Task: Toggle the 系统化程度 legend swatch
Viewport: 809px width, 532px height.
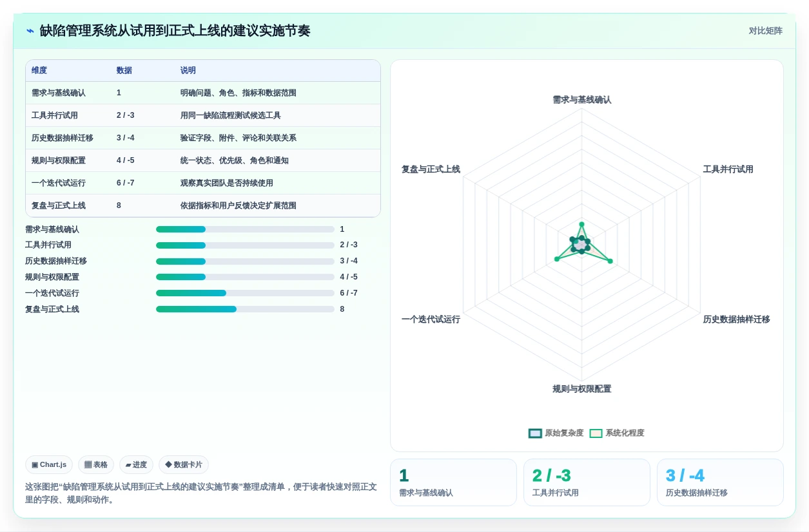Action: [x=596, y=433]
